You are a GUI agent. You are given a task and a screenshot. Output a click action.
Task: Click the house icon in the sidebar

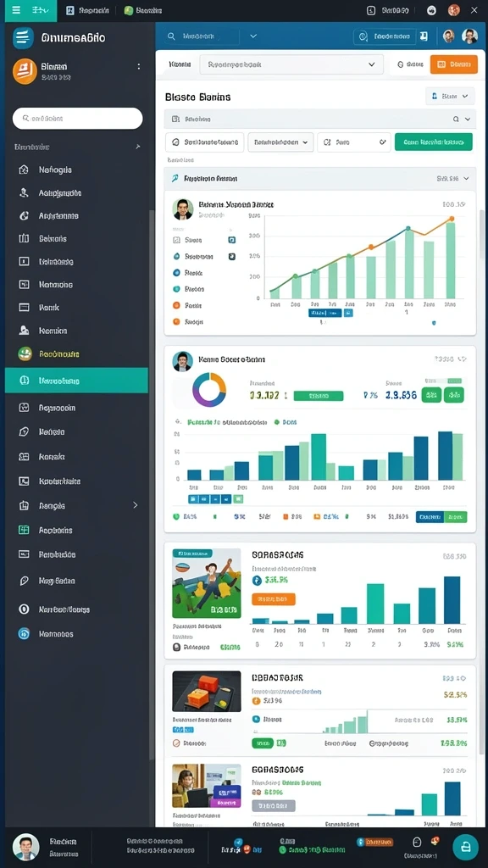pyautogui.click(x=24, y=170)
